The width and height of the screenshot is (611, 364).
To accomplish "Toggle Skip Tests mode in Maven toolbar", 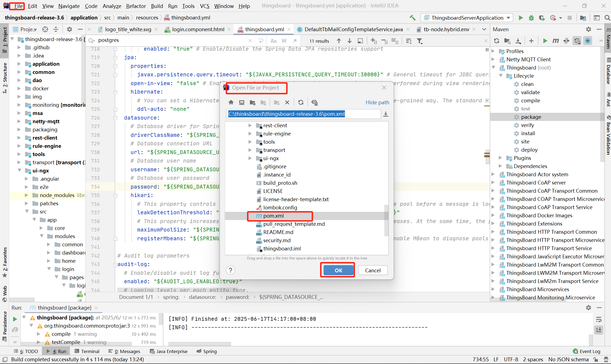I will coord(588,41).
